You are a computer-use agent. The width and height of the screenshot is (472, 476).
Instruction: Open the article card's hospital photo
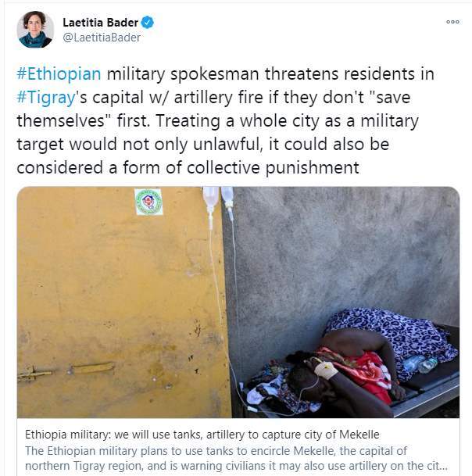[x=238, y=302]
